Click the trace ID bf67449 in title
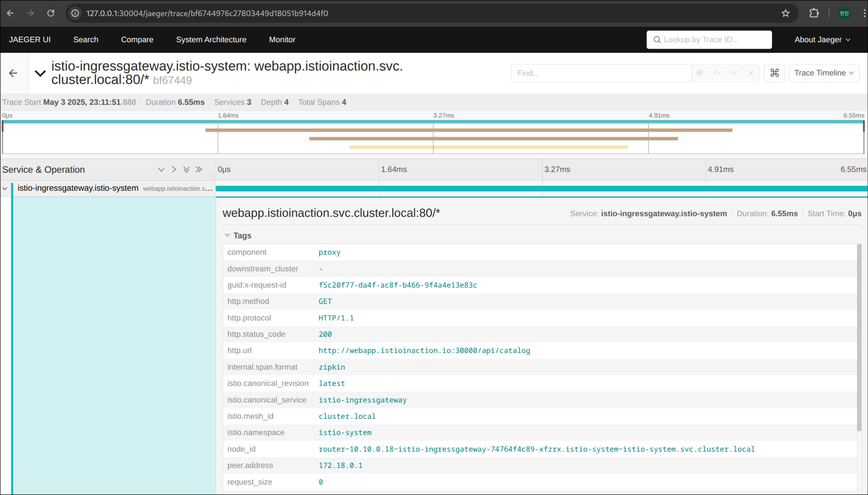The width and height of the screenshot is (868, 495). click(x=172, y=81)
